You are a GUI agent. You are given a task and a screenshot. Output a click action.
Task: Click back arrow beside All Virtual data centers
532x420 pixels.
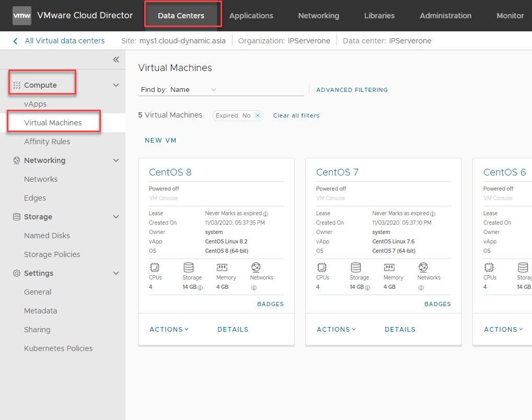pyautogui.click(x=15, y=41)
